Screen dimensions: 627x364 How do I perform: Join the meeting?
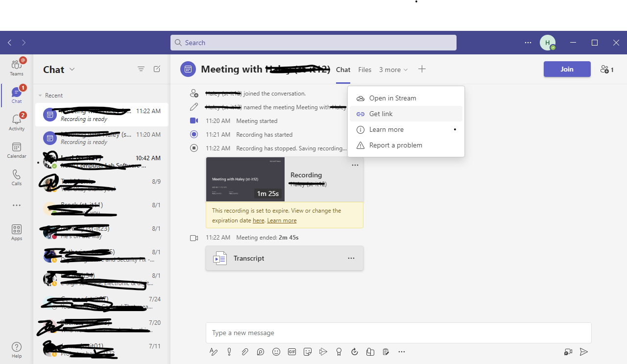[567, 69]
